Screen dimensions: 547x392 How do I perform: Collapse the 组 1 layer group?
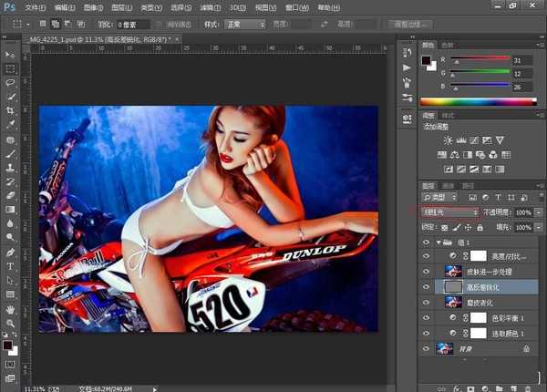click(439, 242)
